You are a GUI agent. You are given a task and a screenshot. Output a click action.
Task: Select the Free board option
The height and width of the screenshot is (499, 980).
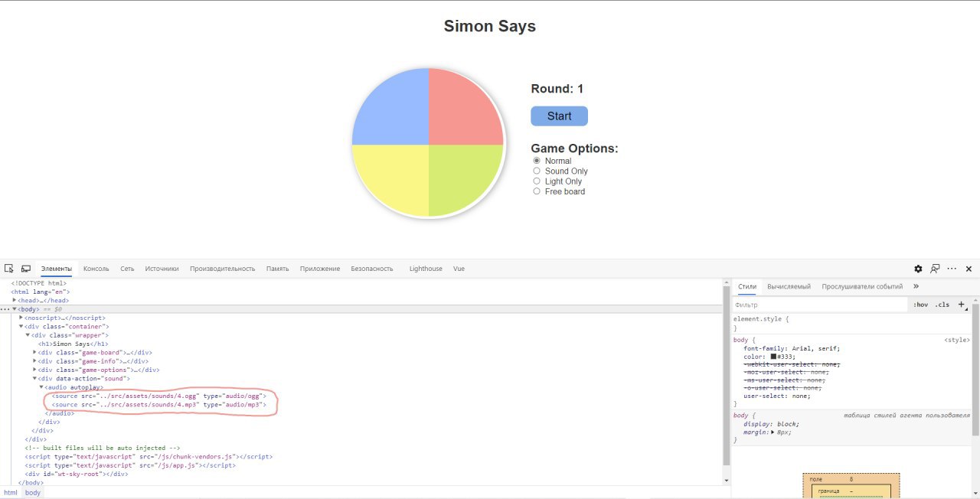pos(537,191)
